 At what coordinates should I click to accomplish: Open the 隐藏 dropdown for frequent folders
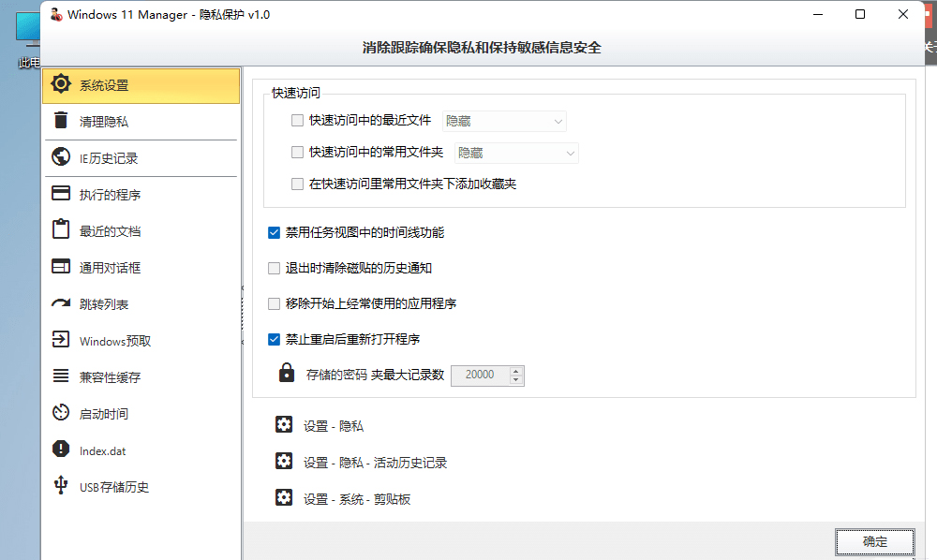[516, 153]
